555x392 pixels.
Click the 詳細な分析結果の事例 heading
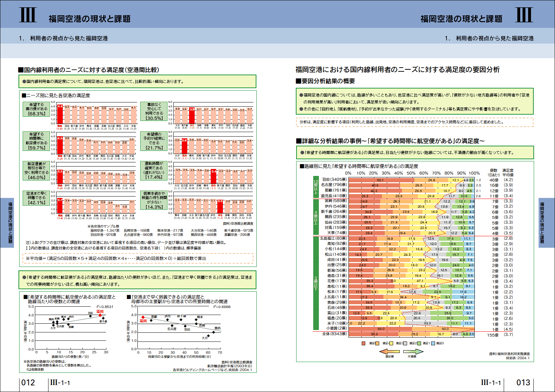(390, 141)
